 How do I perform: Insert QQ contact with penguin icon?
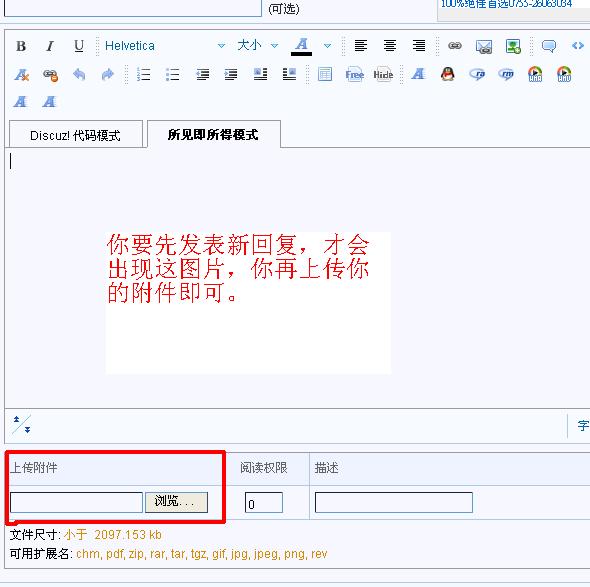448,74
